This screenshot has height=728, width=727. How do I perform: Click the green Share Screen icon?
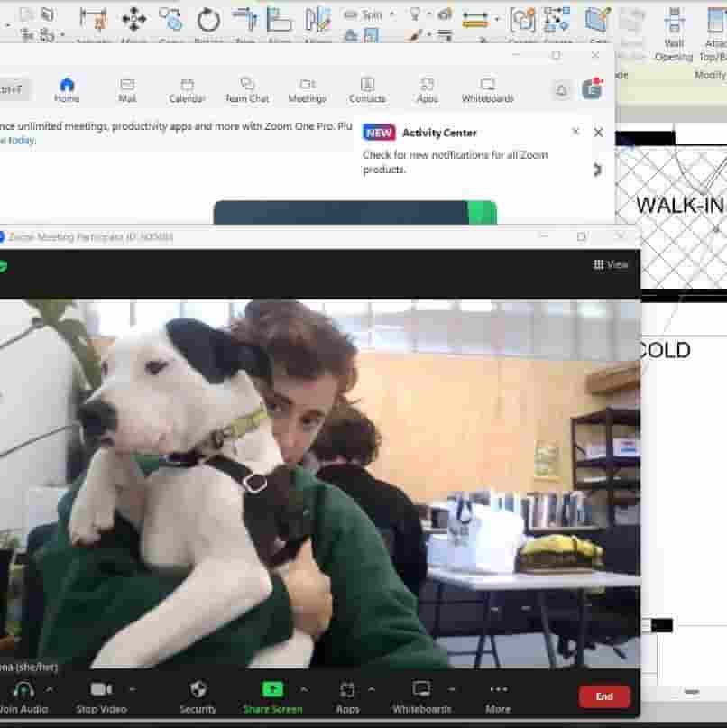272,689
